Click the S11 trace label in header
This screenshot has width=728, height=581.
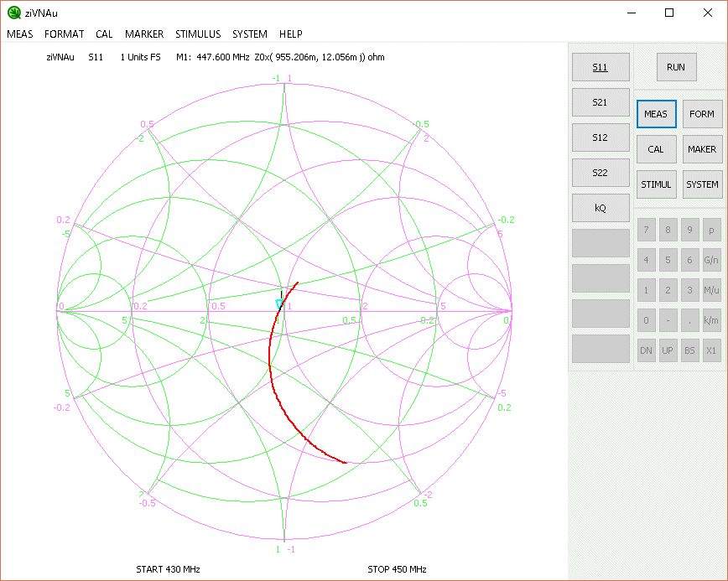click(x=96, y=57)
